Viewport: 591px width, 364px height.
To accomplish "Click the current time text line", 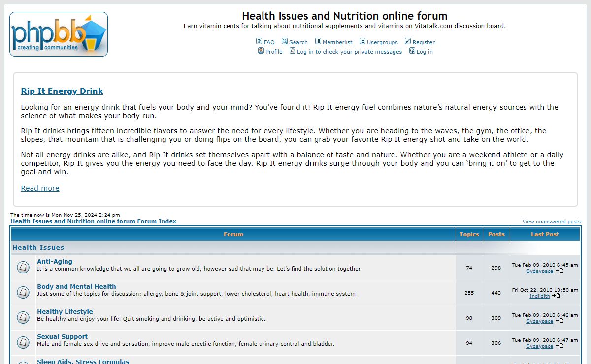I will (x=65, y=215).
